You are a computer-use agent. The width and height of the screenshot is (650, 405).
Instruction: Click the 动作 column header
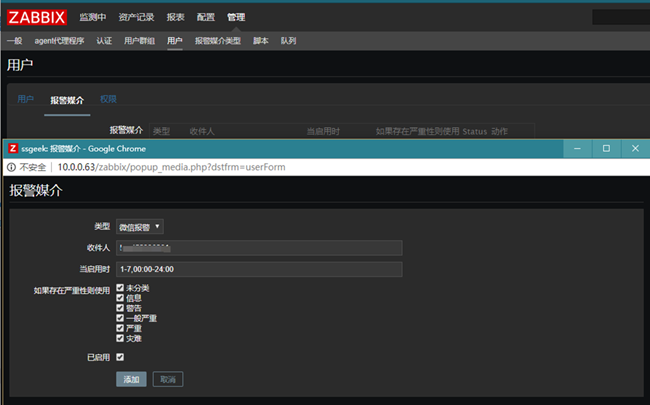(x=500, y=131)
